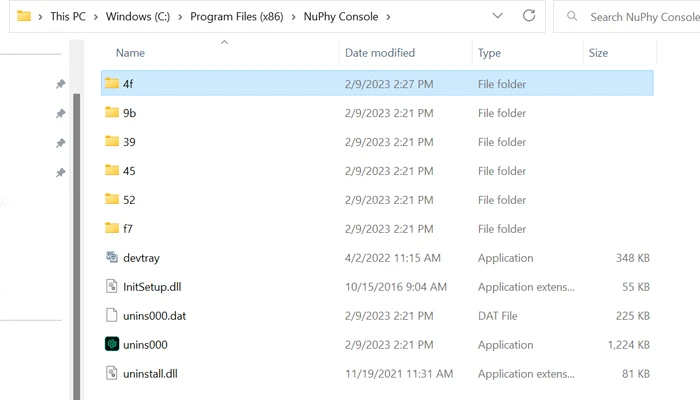The image size is (700, 400).
Task: Click the 4f folder icon
Action: tap(112, 84)
